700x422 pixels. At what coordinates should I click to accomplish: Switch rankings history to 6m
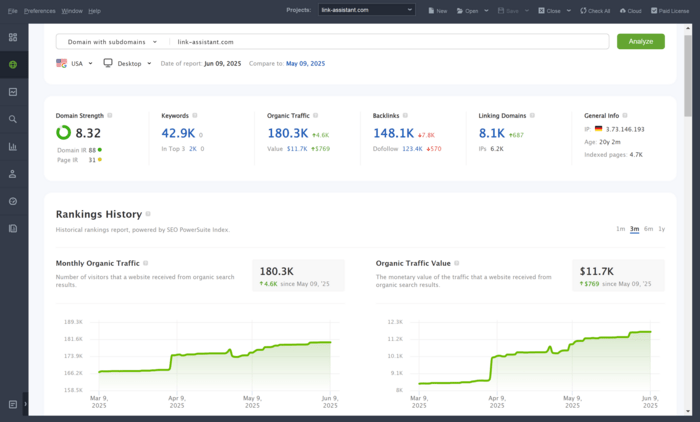click(x=649, y=229)
